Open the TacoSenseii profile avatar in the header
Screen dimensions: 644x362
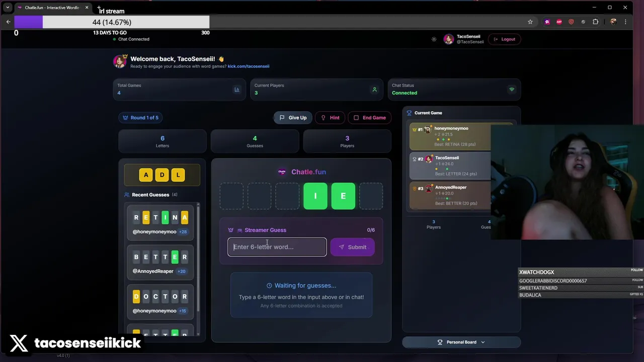pyautogui.click(x=448, y=39)
